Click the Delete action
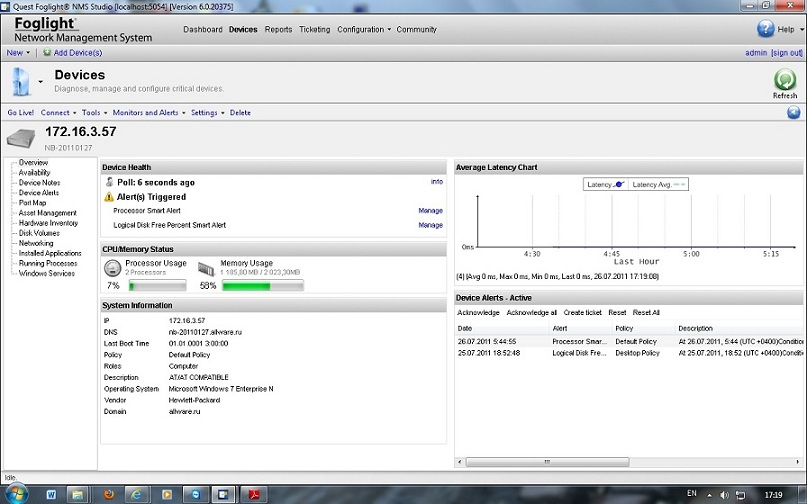 [x=240, y=112]
